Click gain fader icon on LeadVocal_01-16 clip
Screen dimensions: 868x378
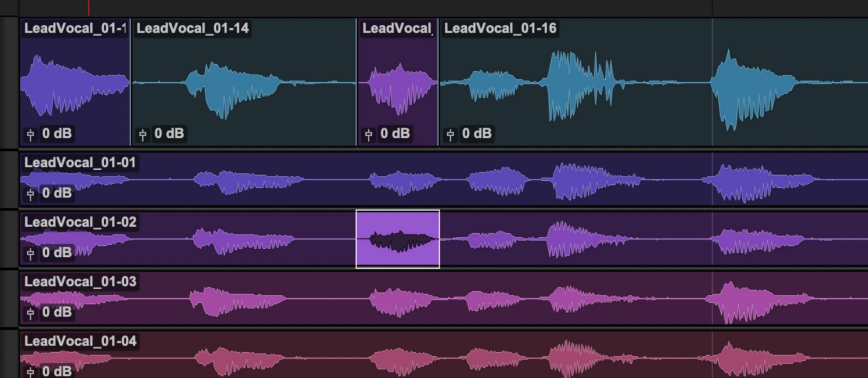tap(450, 135)
